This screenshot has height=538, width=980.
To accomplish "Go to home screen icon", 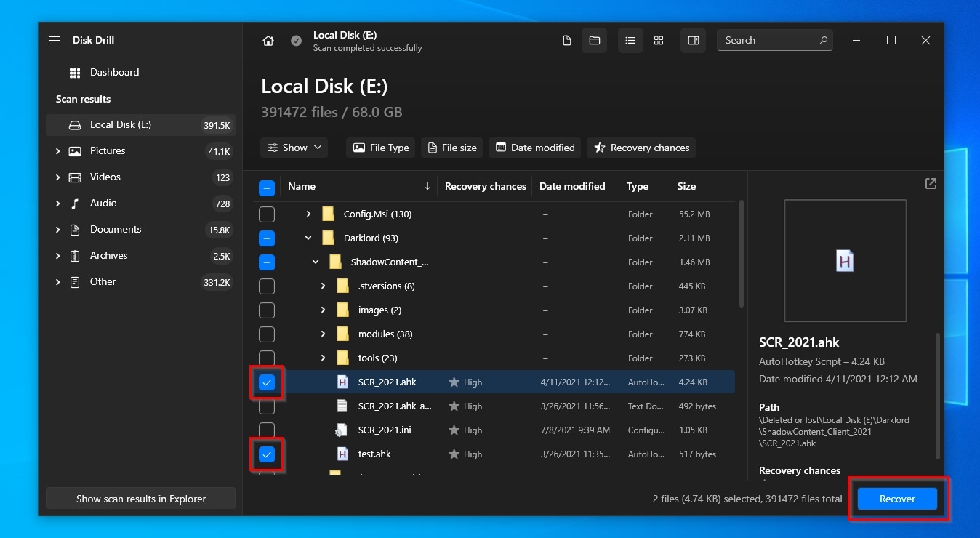I will (x=268, y=41).
